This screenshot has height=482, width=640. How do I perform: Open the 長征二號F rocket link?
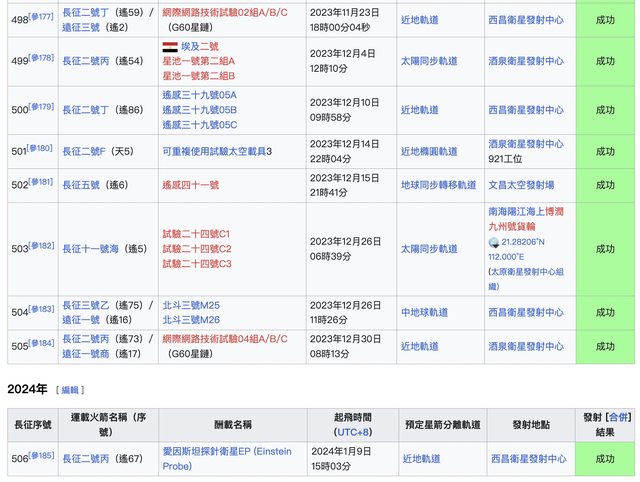84,152
